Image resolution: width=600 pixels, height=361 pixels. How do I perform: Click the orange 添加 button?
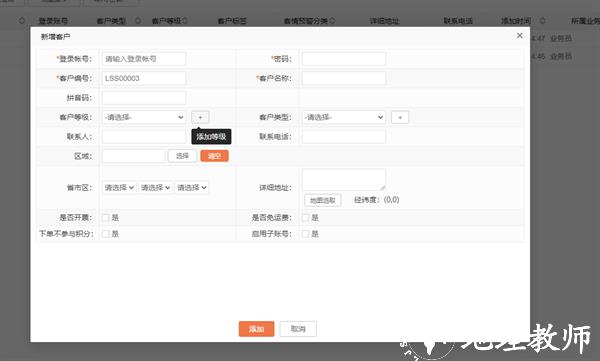tap(256, 329)
